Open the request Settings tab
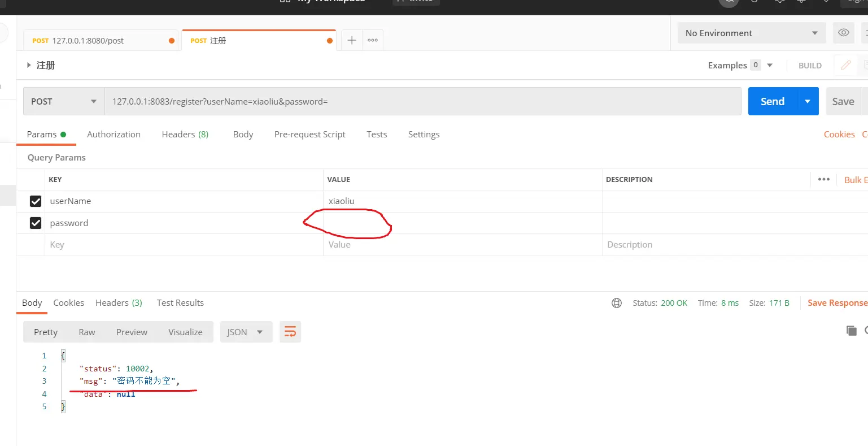Screen dimensions: 868x446 click(424, 134)
